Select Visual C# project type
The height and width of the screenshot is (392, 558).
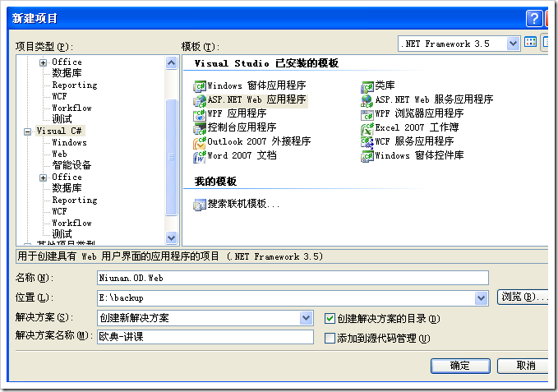(59, 131)
